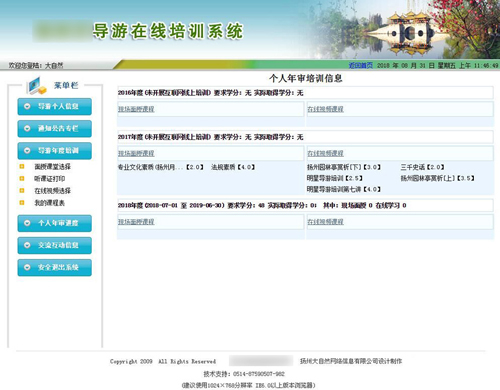Open 在线视频选择 submenu item
Image resolution: width=500 pixels, height=390 pixels.
(x=52, y=191)
